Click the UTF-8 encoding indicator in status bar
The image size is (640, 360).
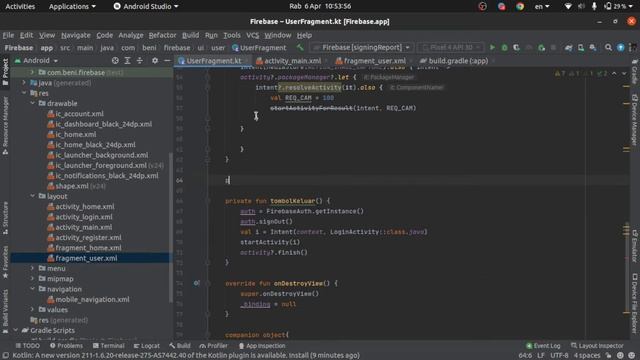click(559, 356)
